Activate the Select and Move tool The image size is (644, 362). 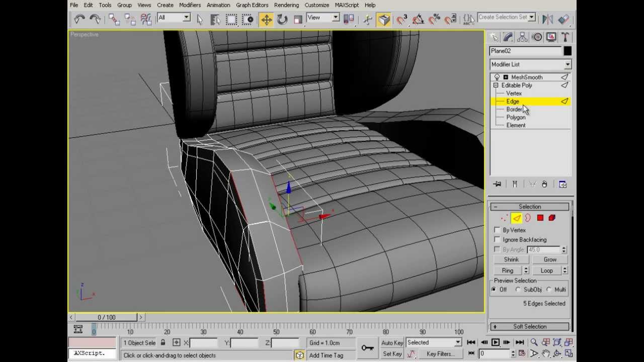266,19
